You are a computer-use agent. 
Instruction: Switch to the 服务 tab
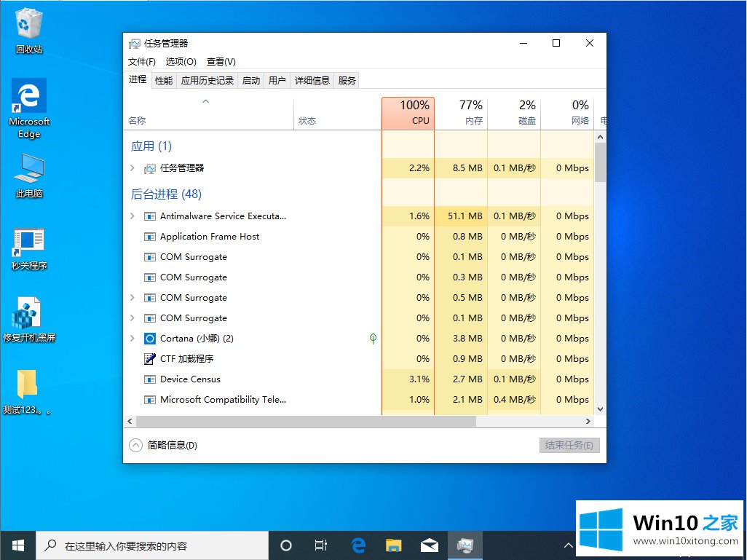point(347,81)
